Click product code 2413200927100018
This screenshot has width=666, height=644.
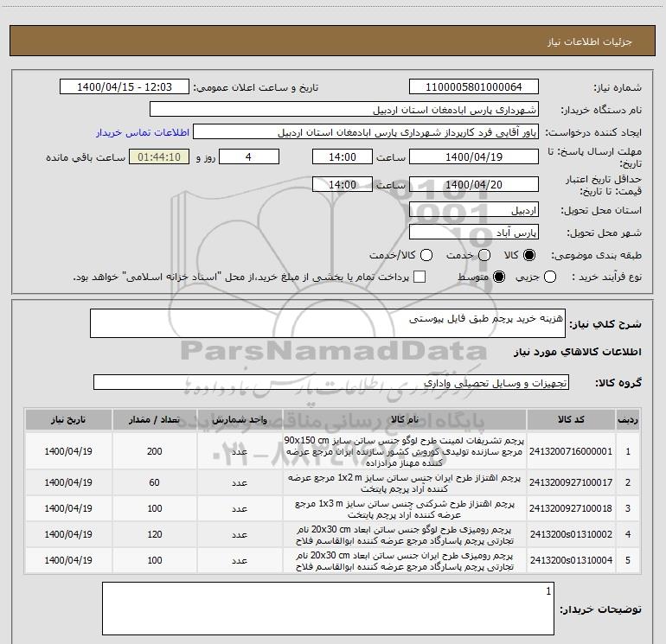pos(571,508)
